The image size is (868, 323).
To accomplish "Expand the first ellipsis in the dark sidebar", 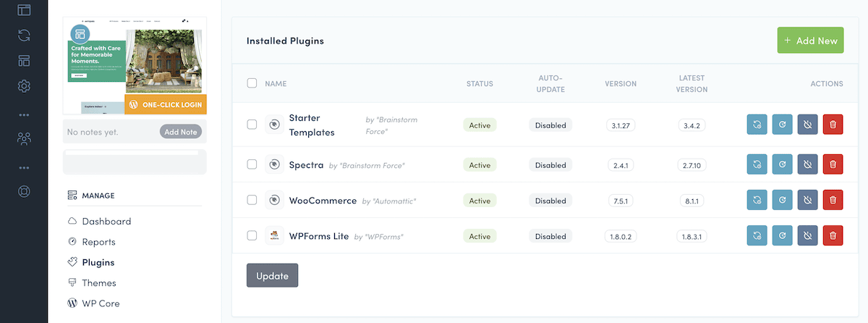I will 24,114.
